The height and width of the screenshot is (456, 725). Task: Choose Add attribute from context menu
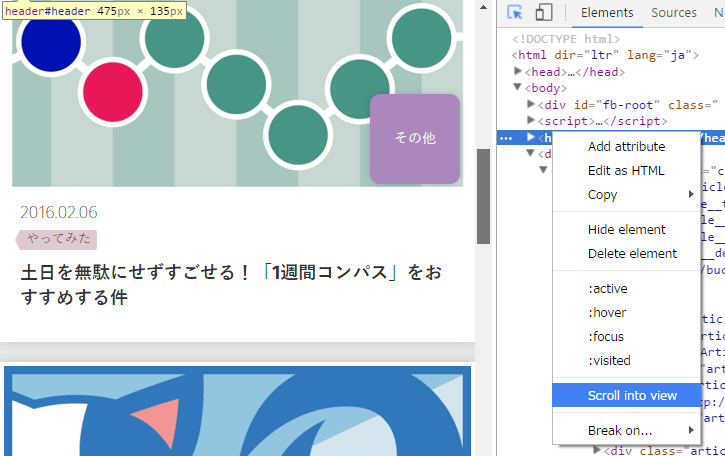(x=627, y=147)
